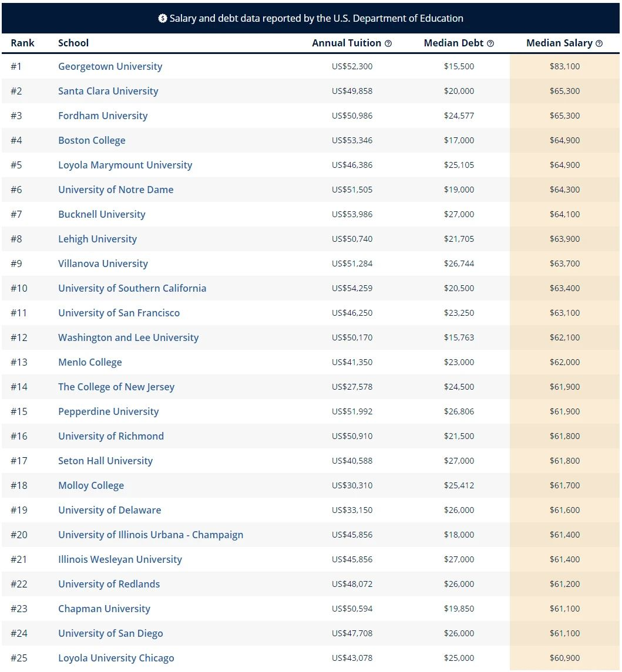
Task: Click the Median Salary help icon
Action: [x=599, y=43]
